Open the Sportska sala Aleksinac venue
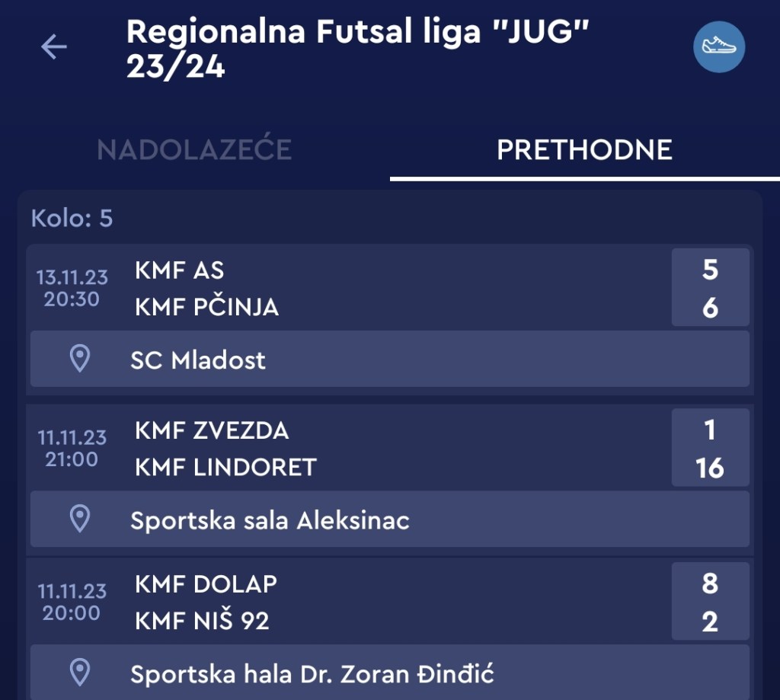 [x=270, y=520]
